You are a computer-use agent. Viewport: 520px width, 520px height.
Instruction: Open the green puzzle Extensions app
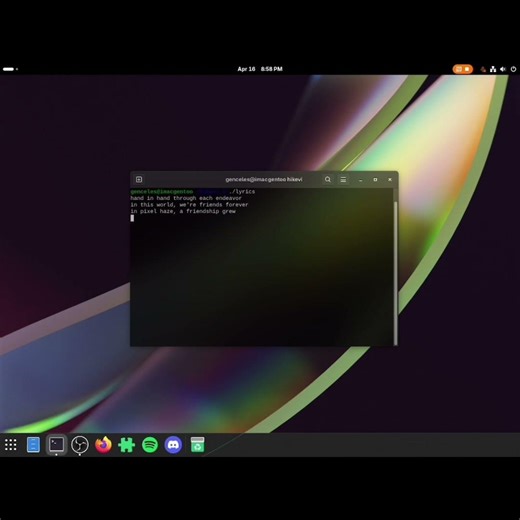[x=127, y=445]
